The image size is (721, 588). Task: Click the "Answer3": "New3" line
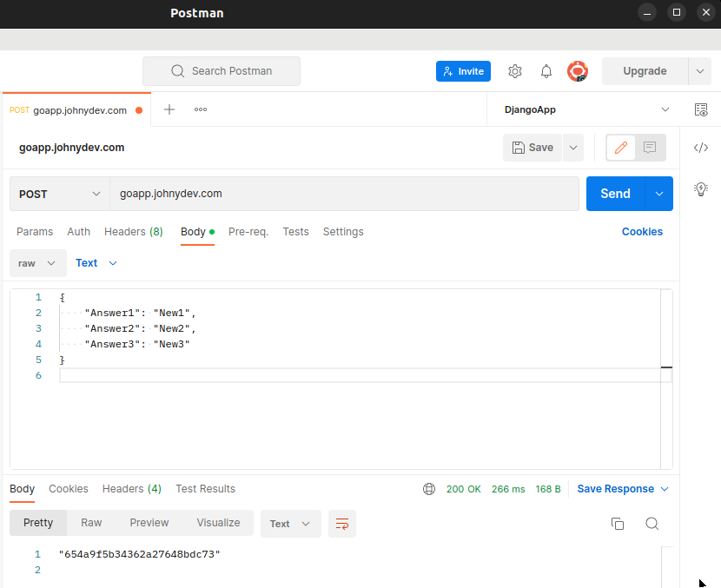pos(137,344)
